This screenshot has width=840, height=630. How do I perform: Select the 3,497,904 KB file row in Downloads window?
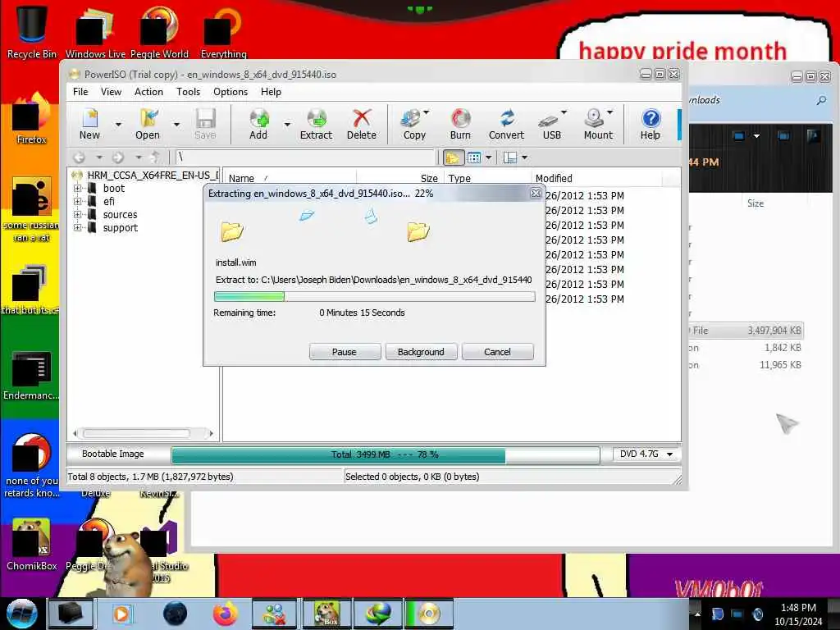(746, 331)
